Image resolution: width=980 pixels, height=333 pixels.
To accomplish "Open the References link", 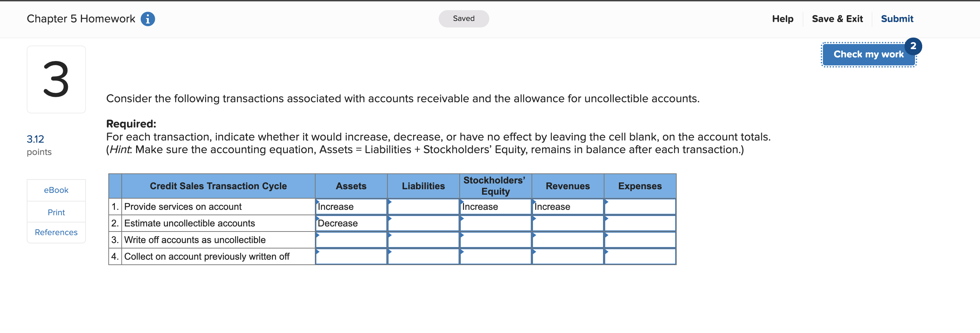I will (56, 232).
